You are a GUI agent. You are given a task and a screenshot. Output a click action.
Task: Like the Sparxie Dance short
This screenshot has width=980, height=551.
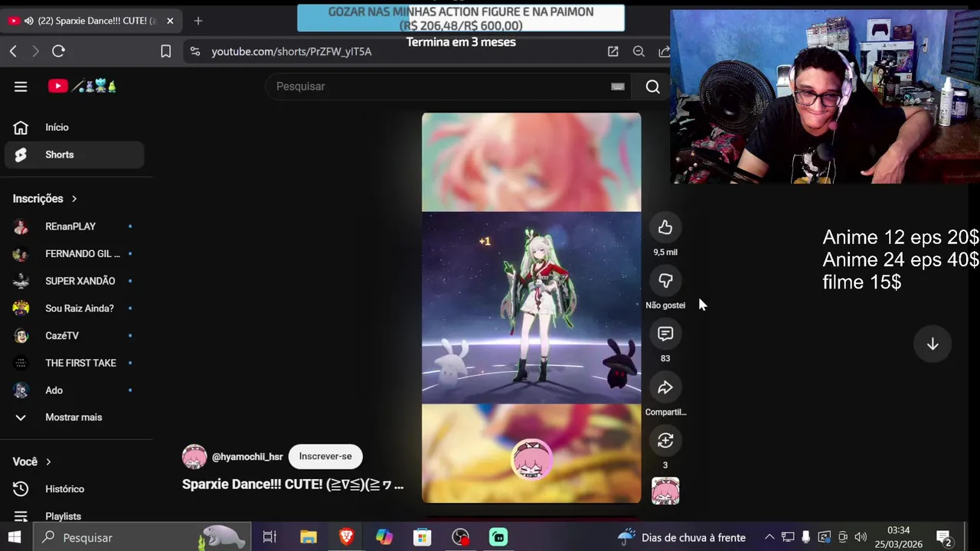point(665,227)
